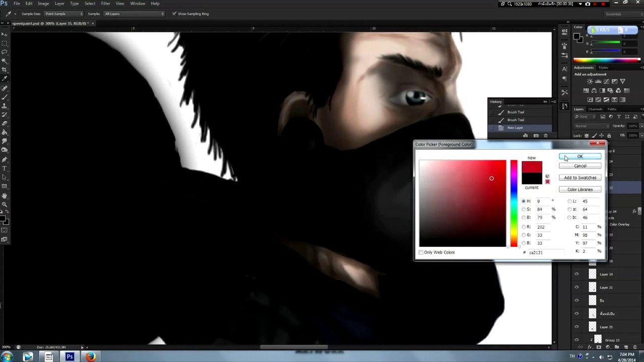Toggle Quick Mask mode icon
Image resolution: width=644 pixels, height=362 pixels.
(x=5, y=230)
